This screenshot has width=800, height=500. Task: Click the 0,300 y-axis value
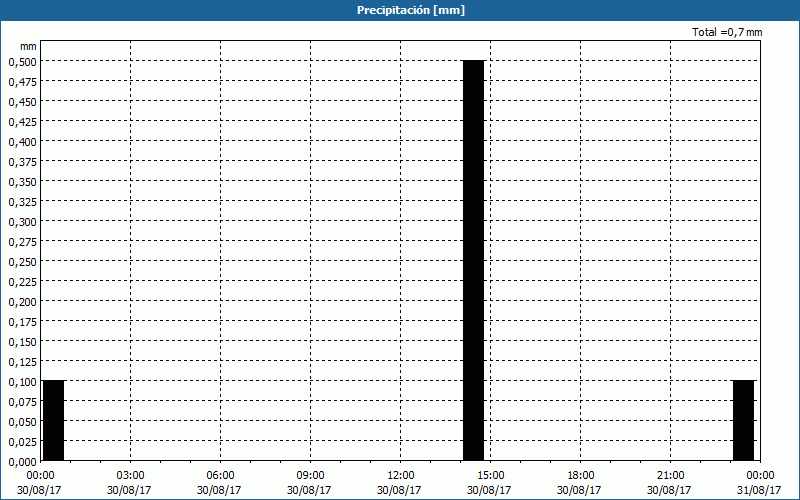[x=22, y=221]
